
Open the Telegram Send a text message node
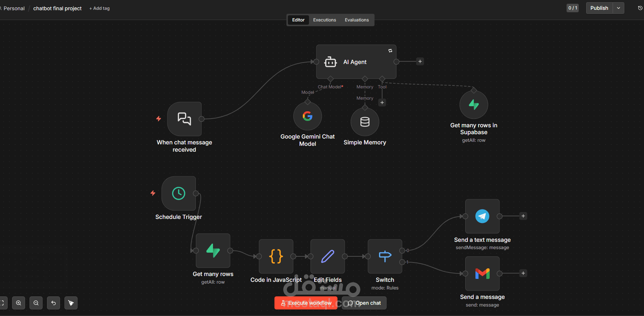(x=482, y=216)
